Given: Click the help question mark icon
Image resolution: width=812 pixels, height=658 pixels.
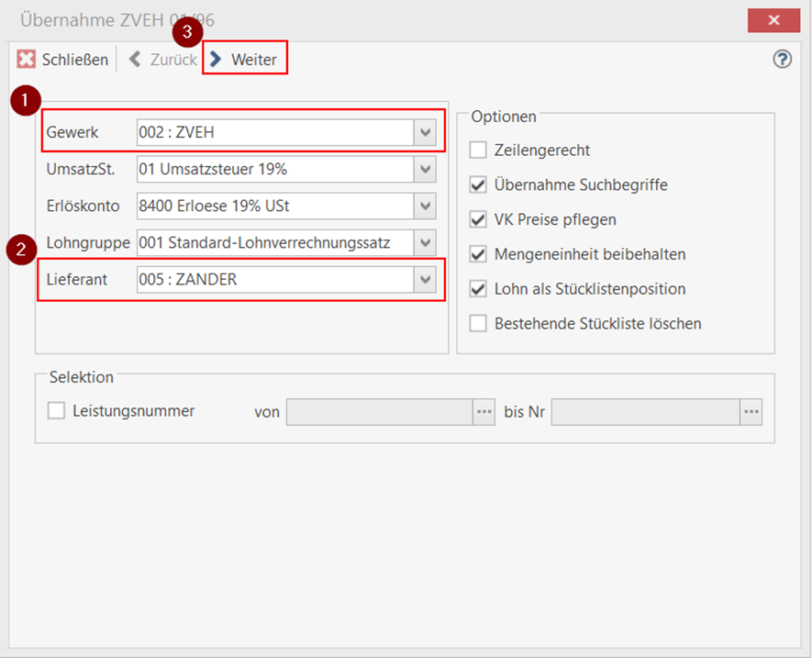Looking at the screenshot, I should click(782, 60).
